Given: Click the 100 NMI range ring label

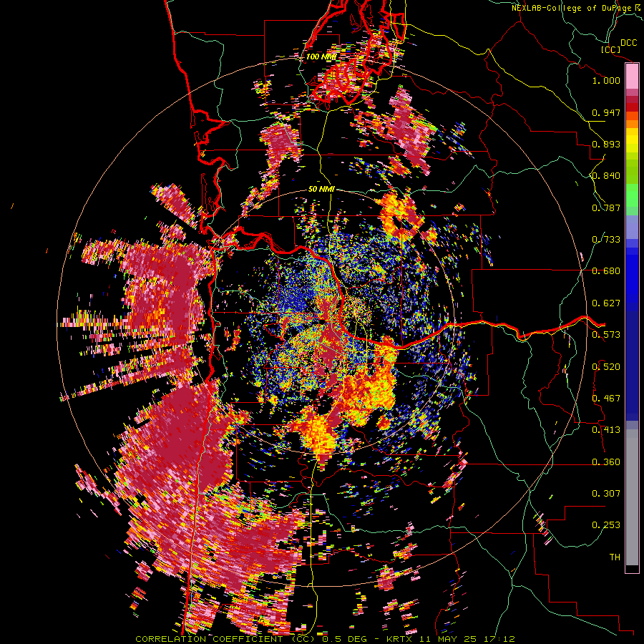Looking at the screenshot, I should click(321, 57).
